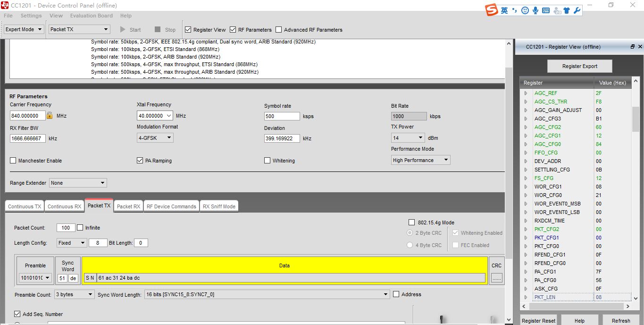Open the Settings menu
The height and width of the screenshot is (325, 644).
coord(31,16)
